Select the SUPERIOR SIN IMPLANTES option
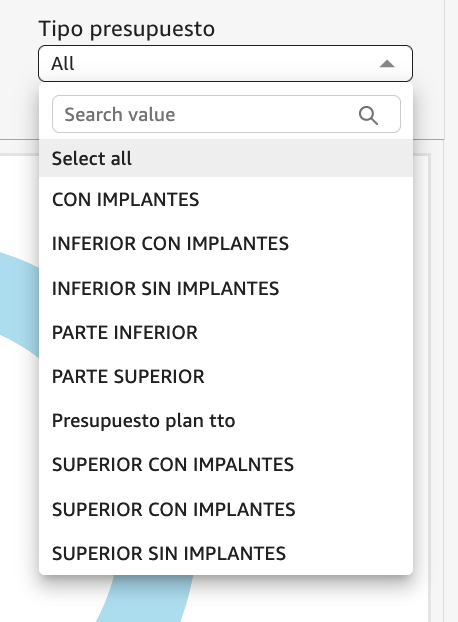 pyautogui.click(x=226, y=553)
